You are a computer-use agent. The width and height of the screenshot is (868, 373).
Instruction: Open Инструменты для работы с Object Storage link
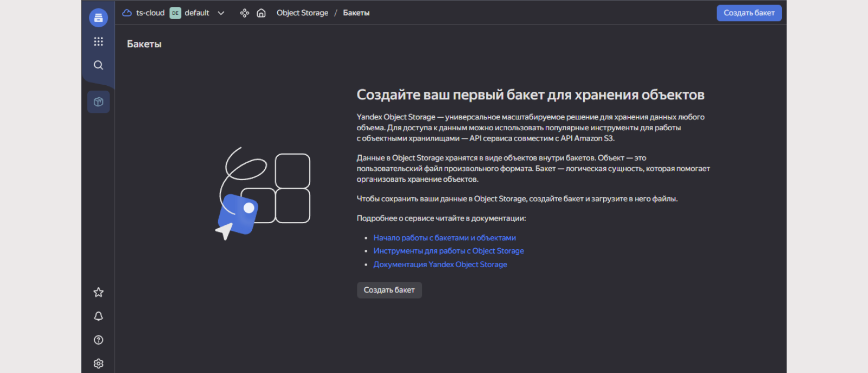pos(449,251)
